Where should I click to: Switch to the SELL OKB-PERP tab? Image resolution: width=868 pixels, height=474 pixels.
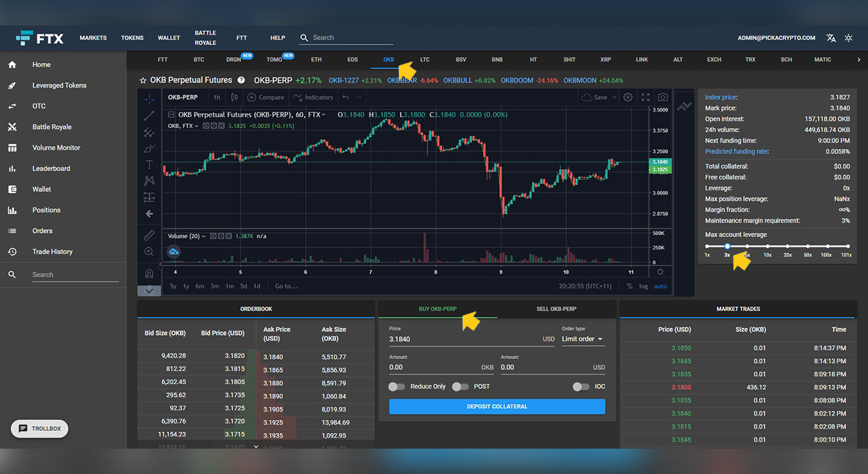(557, 309)
